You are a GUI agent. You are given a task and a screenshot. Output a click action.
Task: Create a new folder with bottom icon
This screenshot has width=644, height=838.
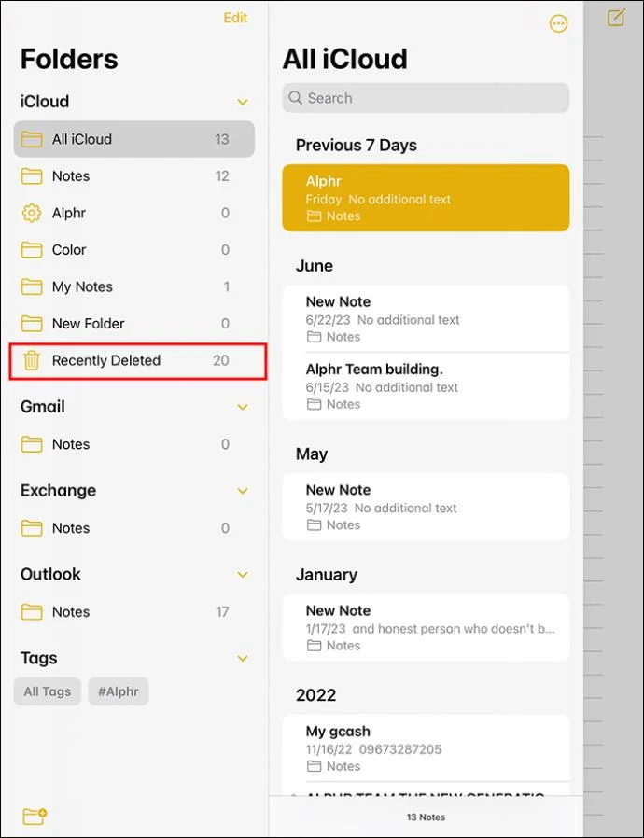click(x=35, y=817)
